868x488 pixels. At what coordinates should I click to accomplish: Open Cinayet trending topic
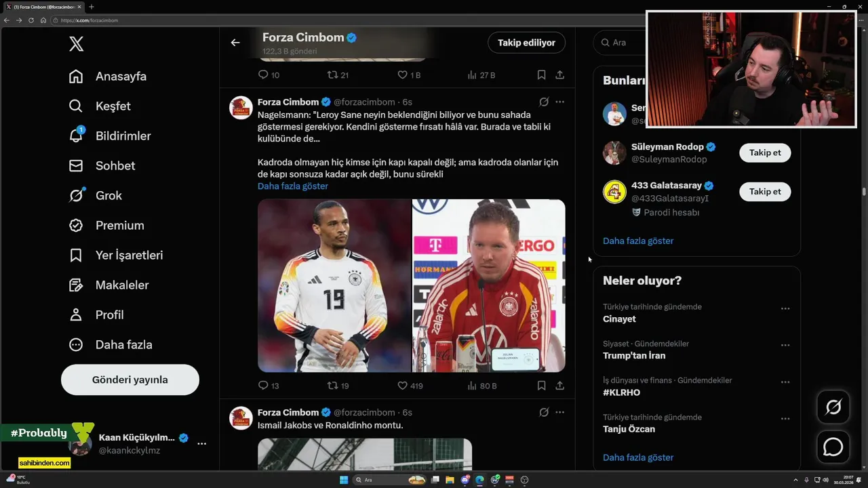tap(619, 319)
